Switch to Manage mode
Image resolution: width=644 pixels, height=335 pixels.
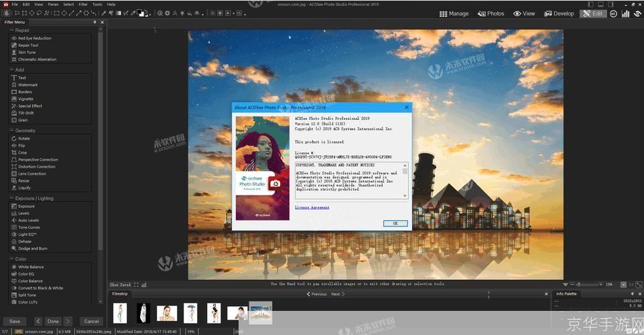pyautogui.click(x=454, y=13)
